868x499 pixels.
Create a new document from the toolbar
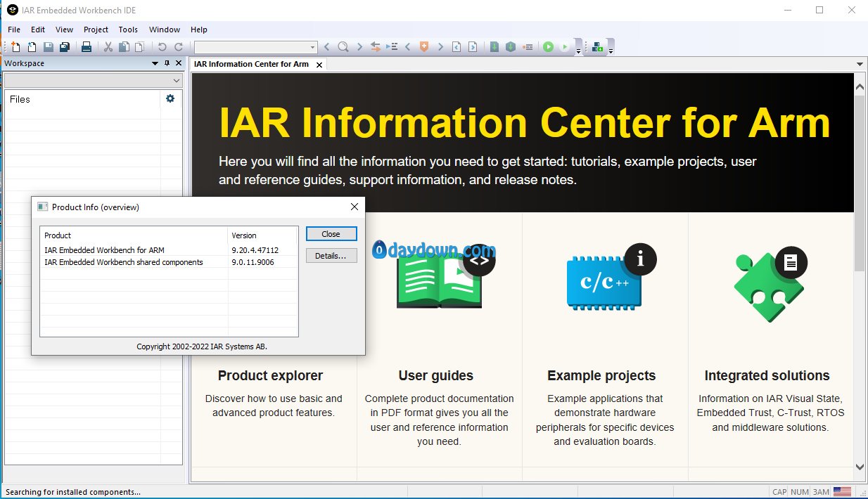[15, 47]
